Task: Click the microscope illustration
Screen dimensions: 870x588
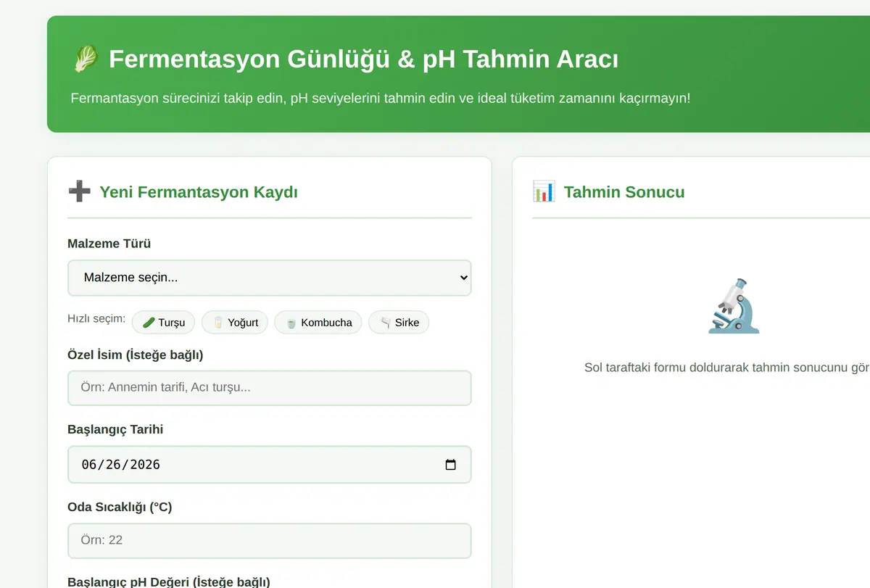Action: (734, 306)
